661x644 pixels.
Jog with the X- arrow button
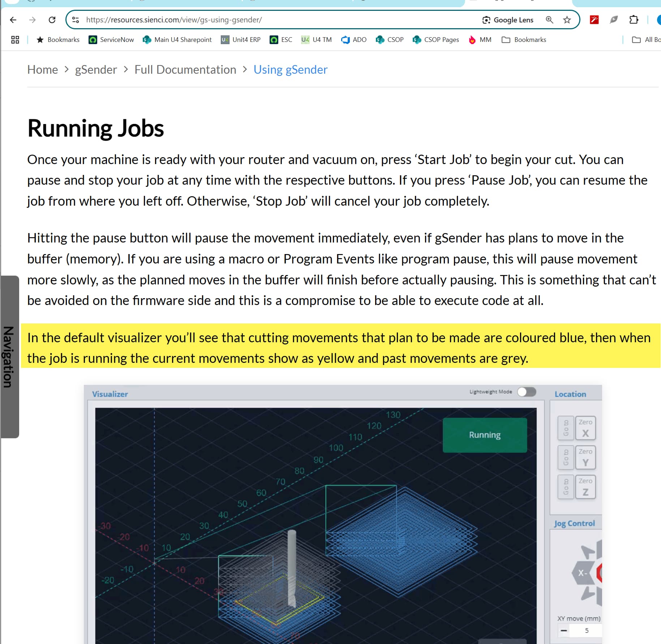click(x=583, y=573)
